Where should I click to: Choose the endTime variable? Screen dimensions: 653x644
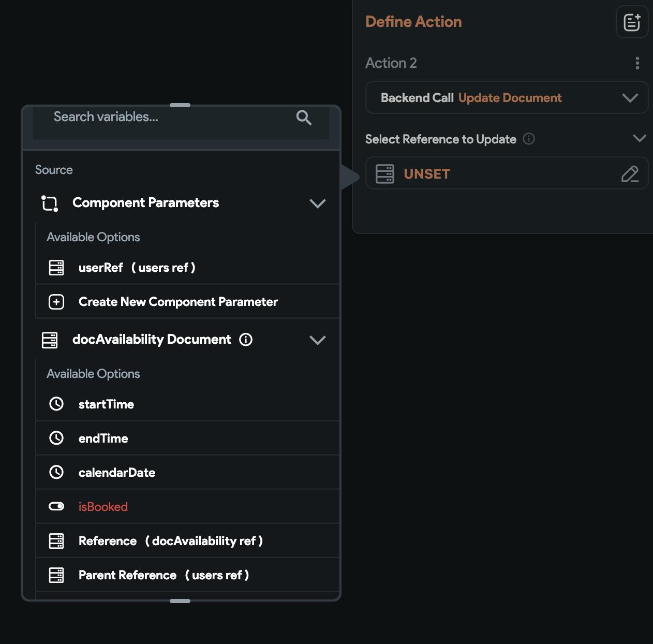(103, 438)
